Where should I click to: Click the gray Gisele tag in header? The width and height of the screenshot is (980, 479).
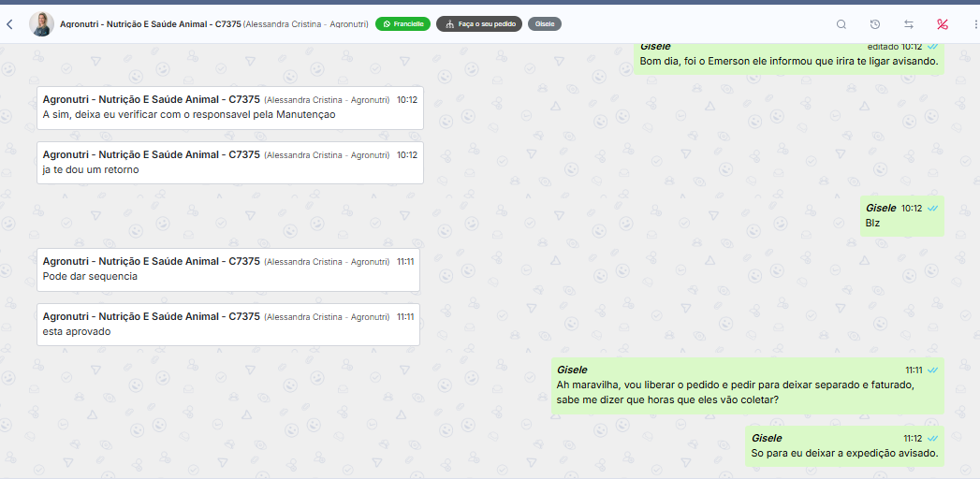click(545, 24)
